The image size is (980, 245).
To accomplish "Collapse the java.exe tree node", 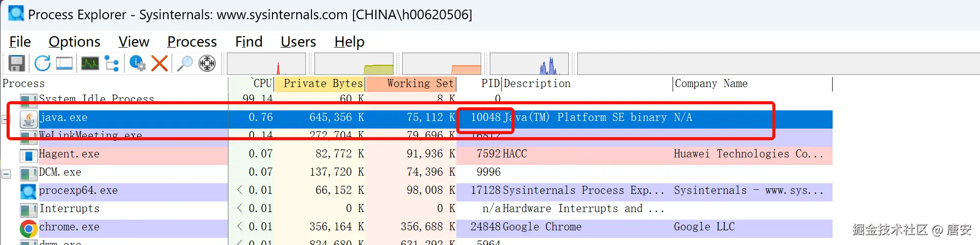I will pyautogui.click(x=6, y=119).
